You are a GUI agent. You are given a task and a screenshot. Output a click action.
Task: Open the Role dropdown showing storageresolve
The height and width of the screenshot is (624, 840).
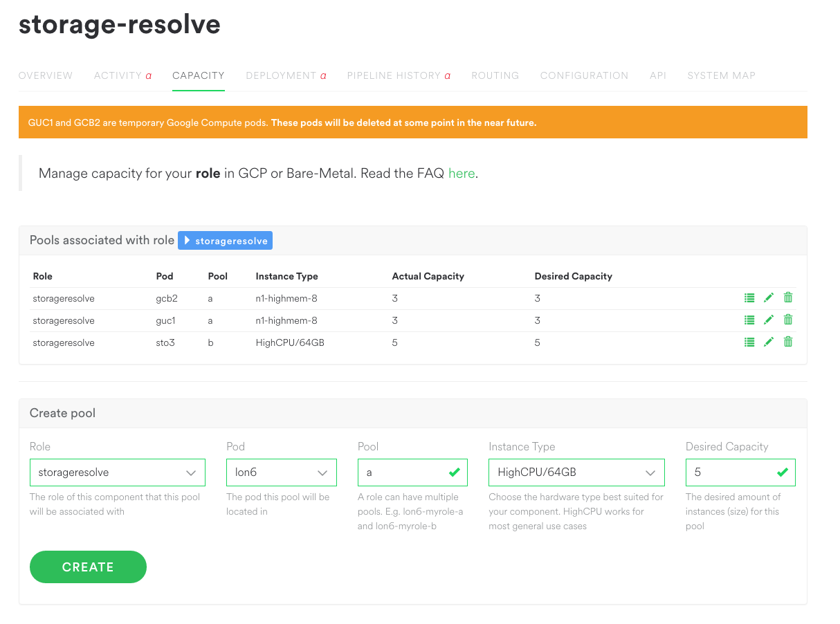tap(118, 472)
